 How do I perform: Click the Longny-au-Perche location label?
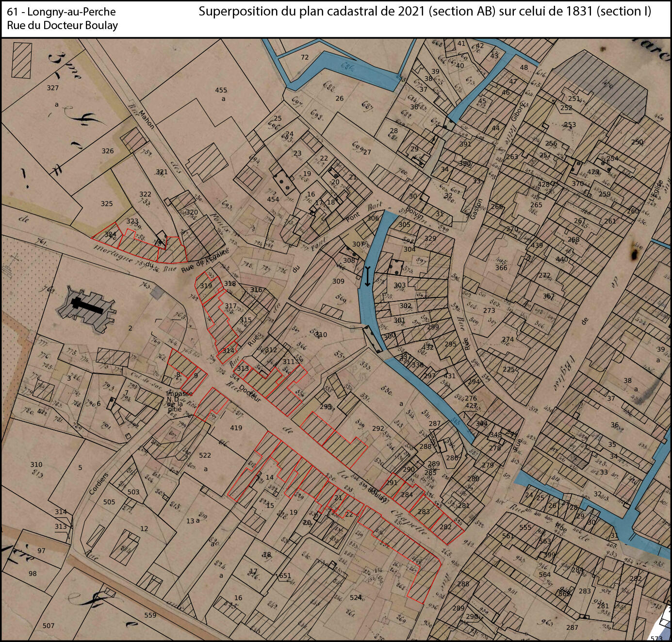pyautogui.click(x=61, y=12)
